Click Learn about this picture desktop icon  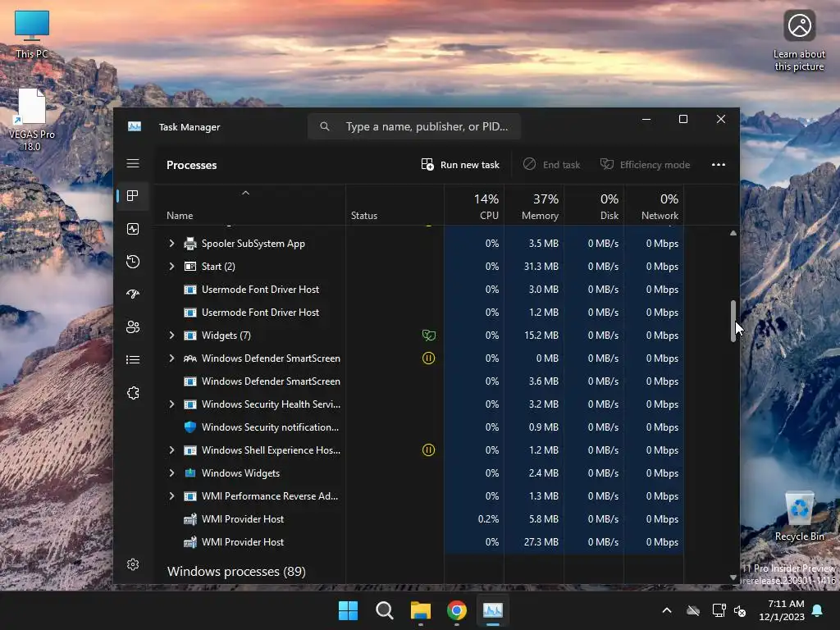pyautogui.click(x=799, y=41)
